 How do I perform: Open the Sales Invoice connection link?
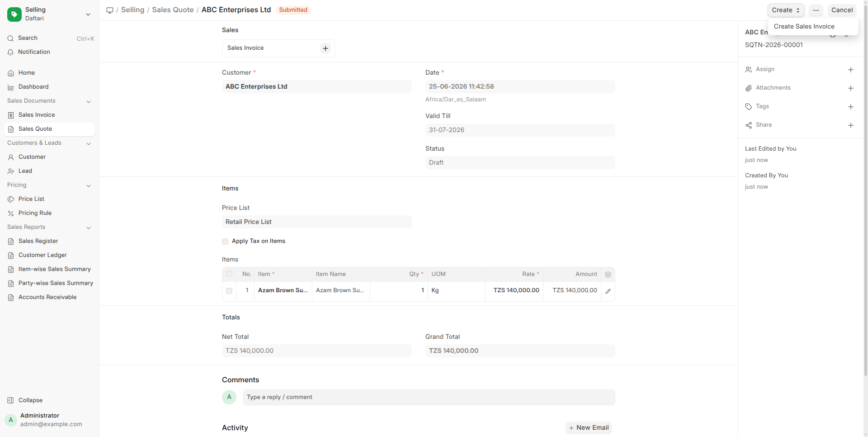(x=245, y=48)
